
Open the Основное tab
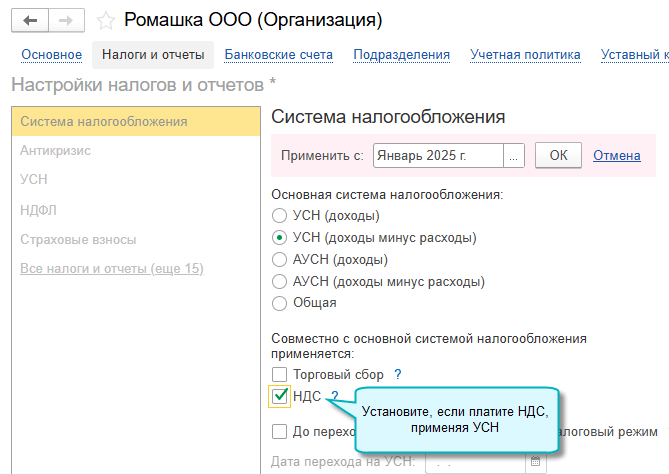coord(51,55)
